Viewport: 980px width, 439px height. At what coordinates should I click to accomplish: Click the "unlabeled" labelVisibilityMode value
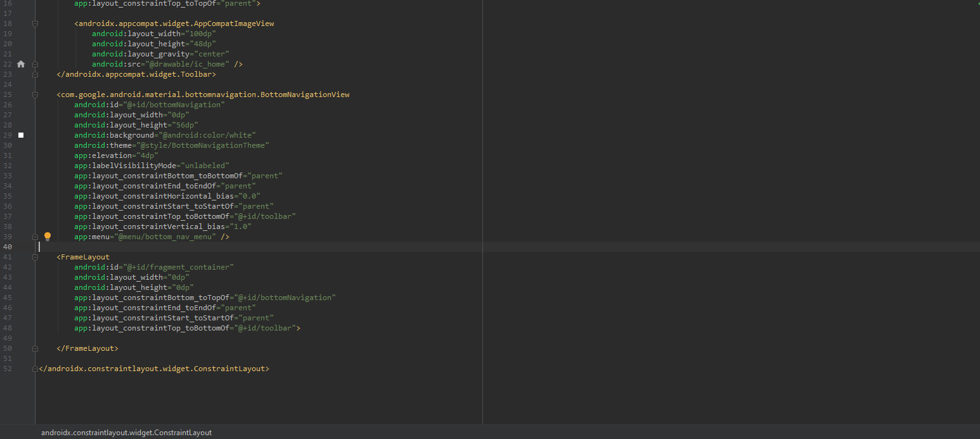pyautogui.click(x=205, y=166)
